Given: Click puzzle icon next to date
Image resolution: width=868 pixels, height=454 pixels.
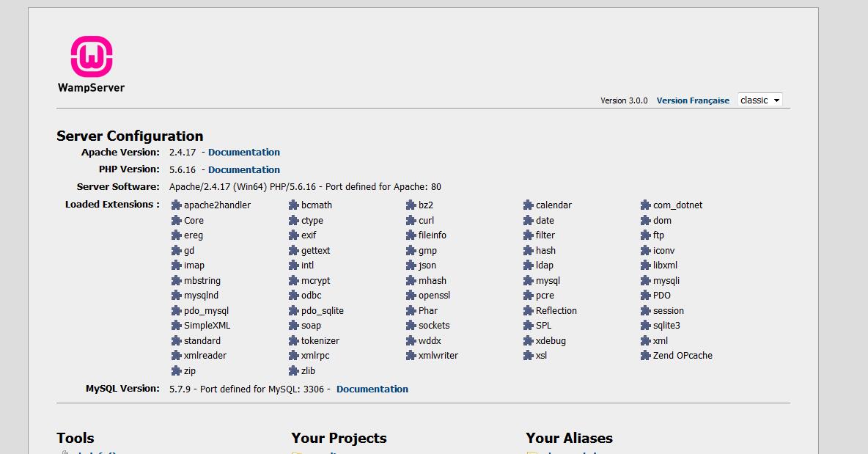Looking at the screenshot, I should 529,220.
